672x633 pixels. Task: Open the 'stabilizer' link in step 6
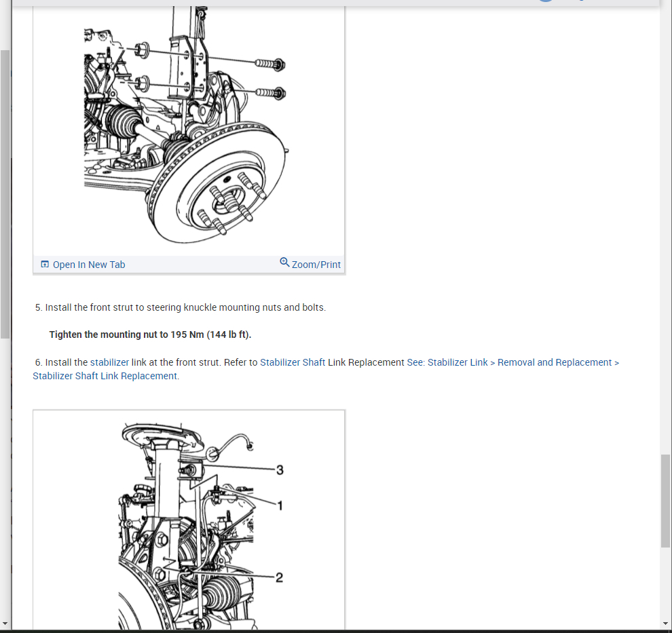[109, 362]
